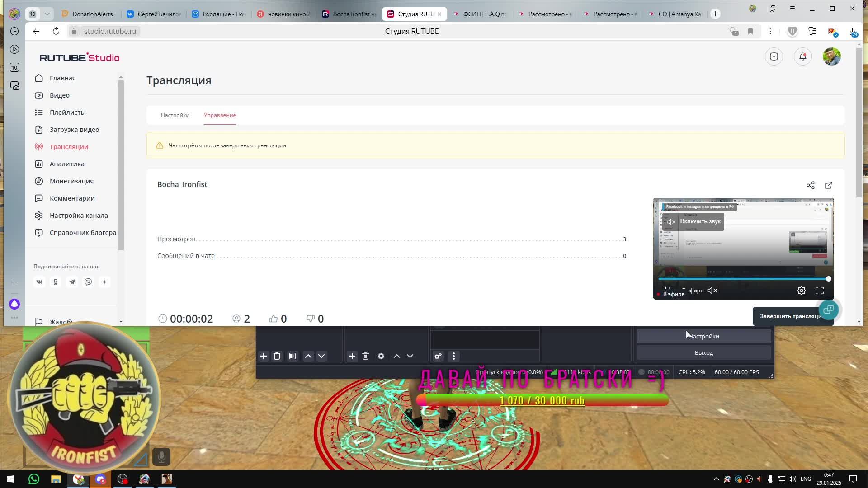Click the VK social icon
Screen dimensions: 868x488
click(x=39, y=282)
